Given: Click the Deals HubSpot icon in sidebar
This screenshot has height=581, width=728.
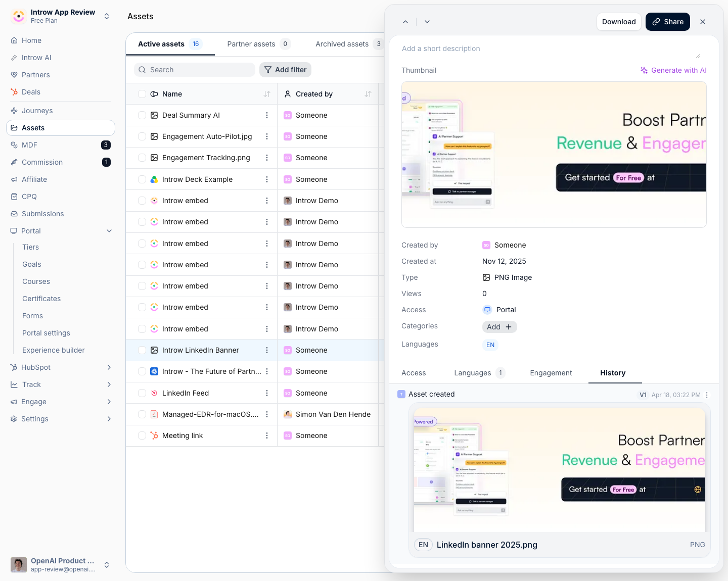Looking at the screenshot, I should point(14,92).
